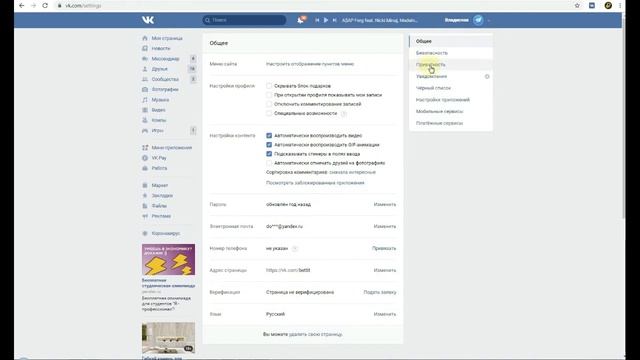Click Привязать for Номер телефона

pos(384,248)
